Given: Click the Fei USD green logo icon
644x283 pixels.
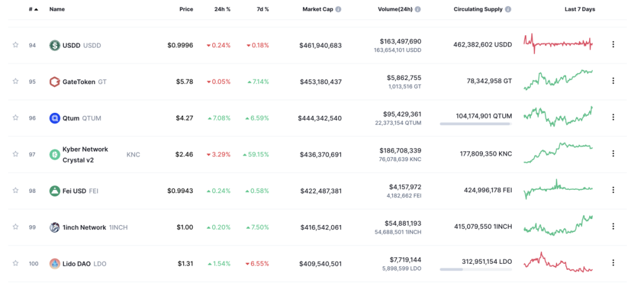Looking at the screenshot, I should (55, 191).
